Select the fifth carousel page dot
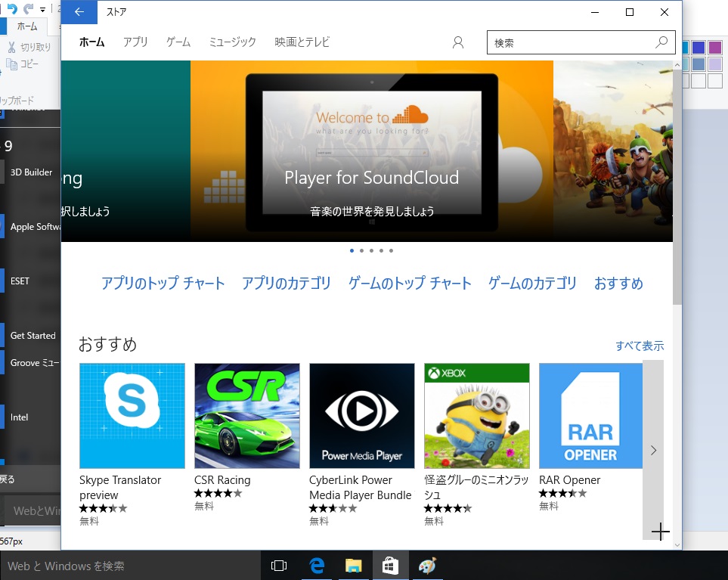The height and width of the screenshot is (580, 728). (x=392, y=251)
